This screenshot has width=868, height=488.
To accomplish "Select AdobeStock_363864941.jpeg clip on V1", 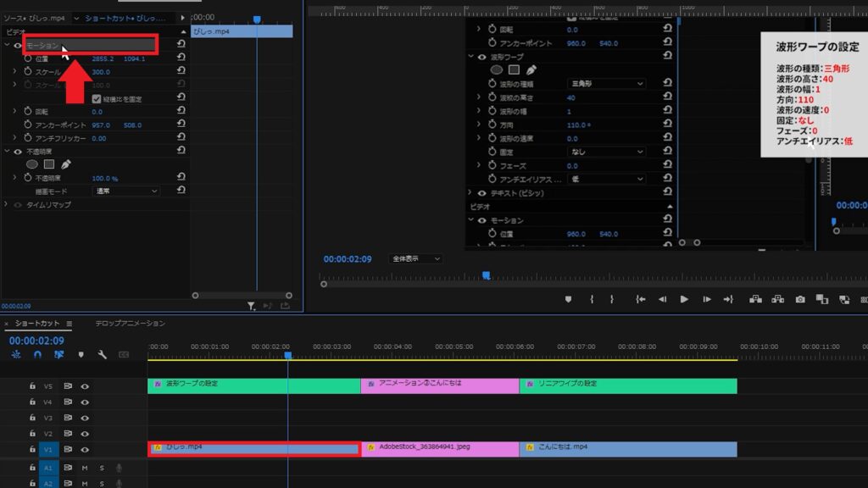I will pos(440,449).
